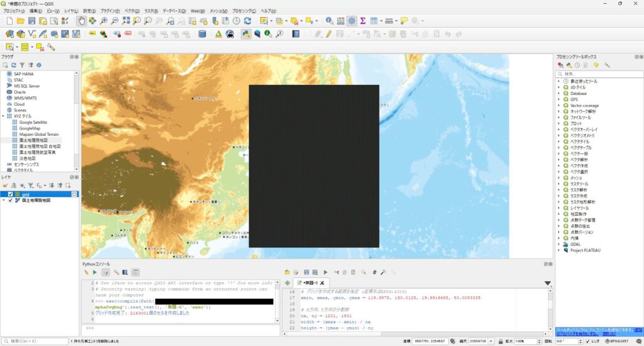Select Mapzen Global Terrain in the Browser
Screen dimensions: 644x346
38,135
